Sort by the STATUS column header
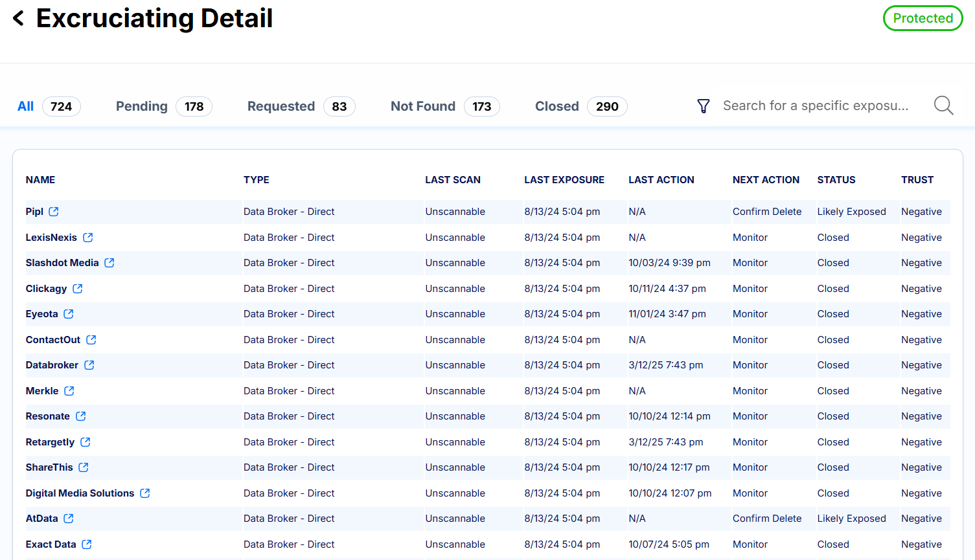The image size is (975, 560). pos(836,180)
